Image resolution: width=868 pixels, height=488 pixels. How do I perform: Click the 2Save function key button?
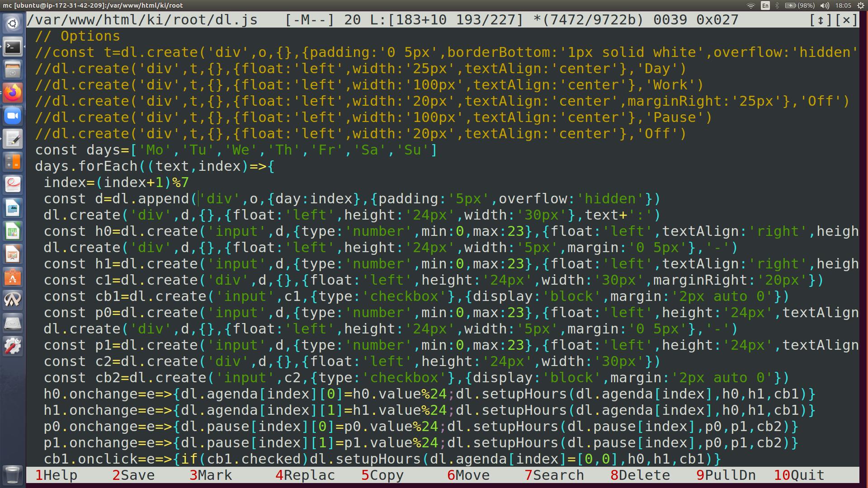click(x=134, y=475)
